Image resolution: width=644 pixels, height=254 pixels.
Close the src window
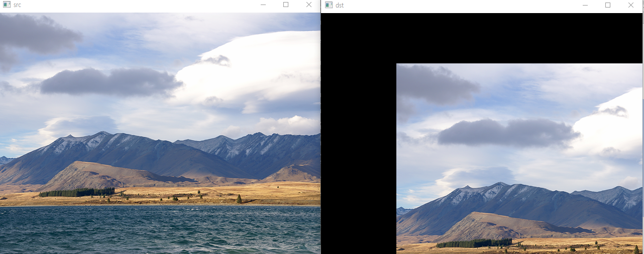point(309,5)
